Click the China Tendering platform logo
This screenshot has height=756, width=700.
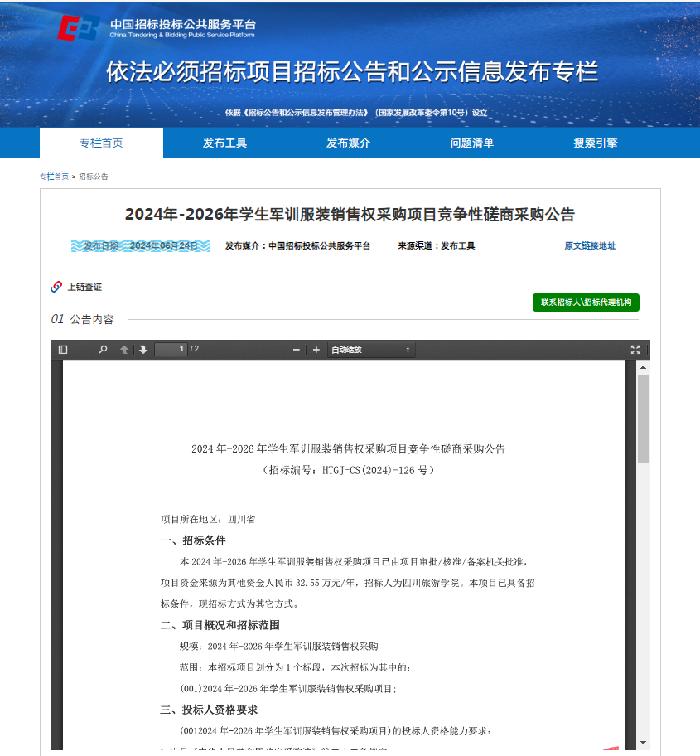coord(157,28)
